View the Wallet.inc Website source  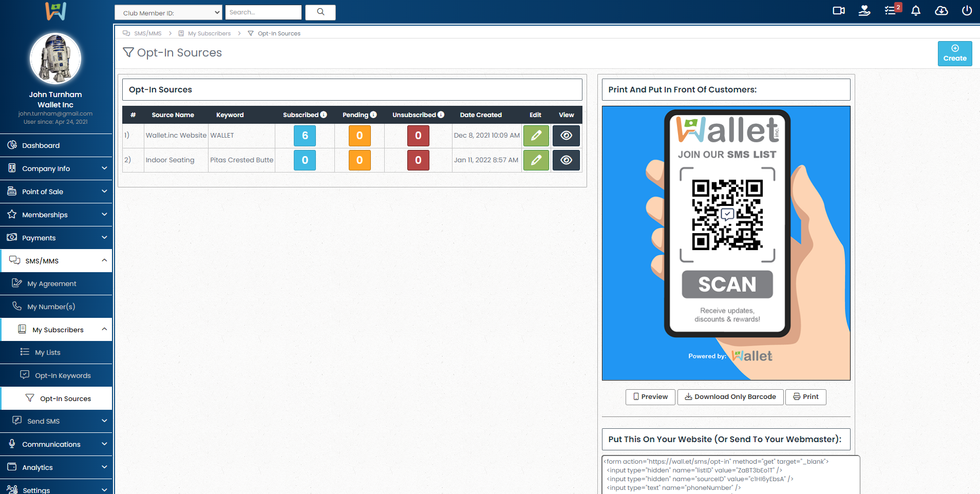click(x=566, y=136)
